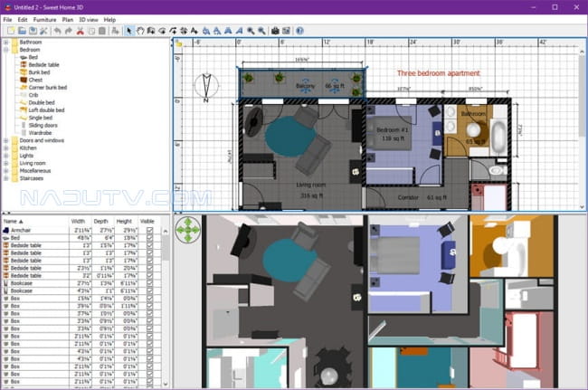Click the Copy toolbar icon
The width and height of the screenshot is (588, 390).
pyautogui.click(x=91, y=31)
